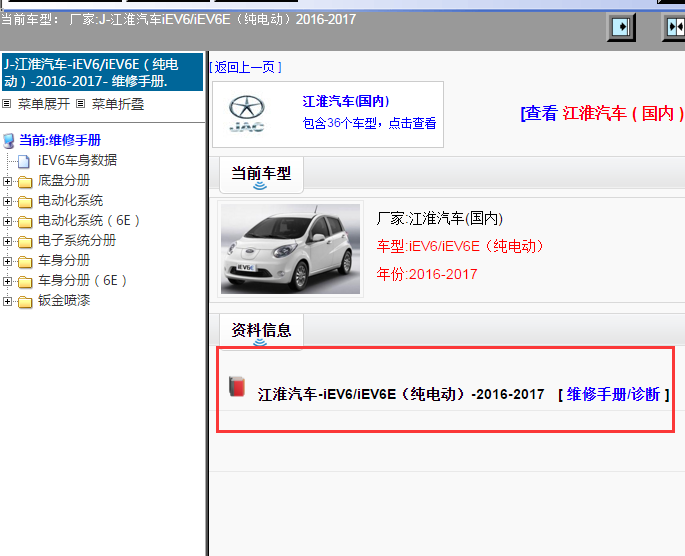Expand the 车身分册 tree node
This screenshot has height=556, width=685.
[x=7, y=261]
